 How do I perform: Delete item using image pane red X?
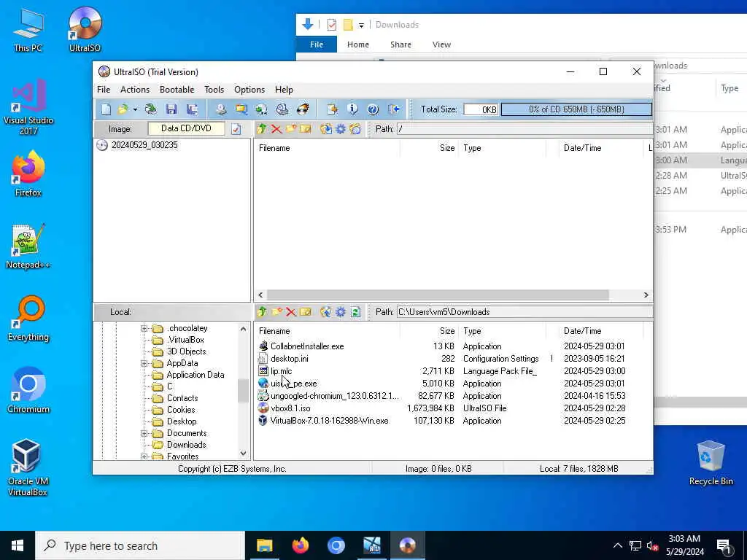click(x=276, y=128)
